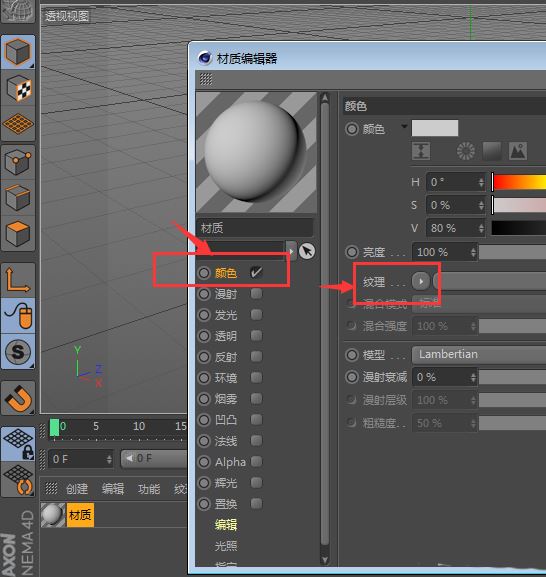Open the Lambertian model dropdown

pos(479,354)
